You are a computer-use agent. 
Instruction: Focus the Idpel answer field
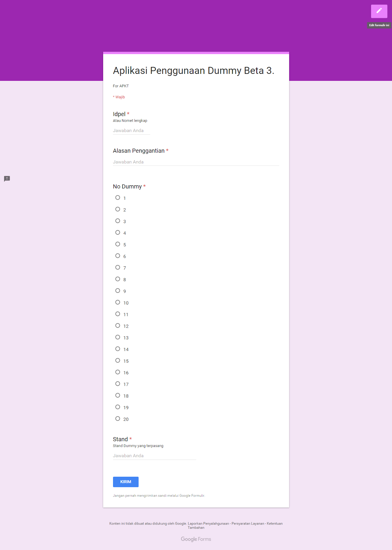pyautogui.click(x=132, y=131)
